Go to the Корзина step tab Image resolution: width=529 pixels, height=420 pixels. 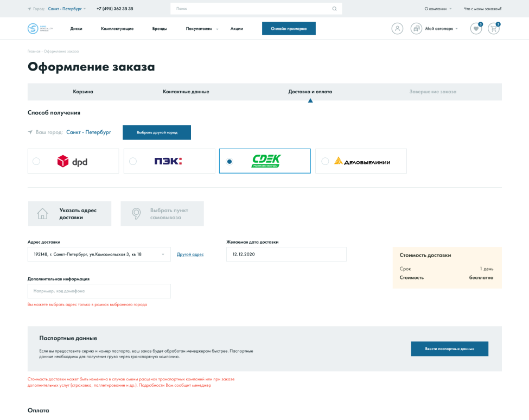click(83, 92)
